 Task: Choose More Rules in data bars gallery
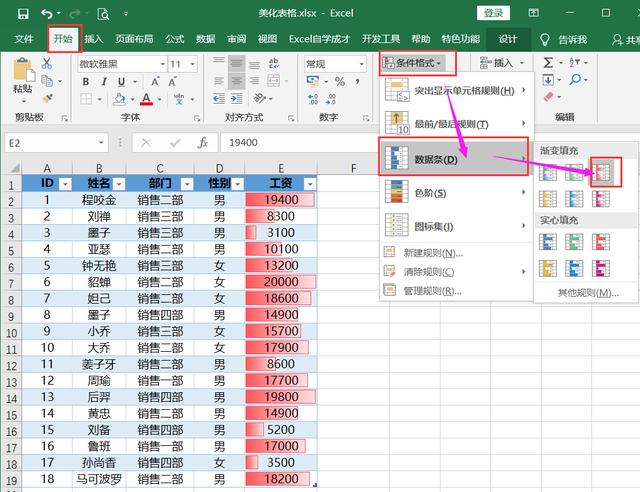586,293
